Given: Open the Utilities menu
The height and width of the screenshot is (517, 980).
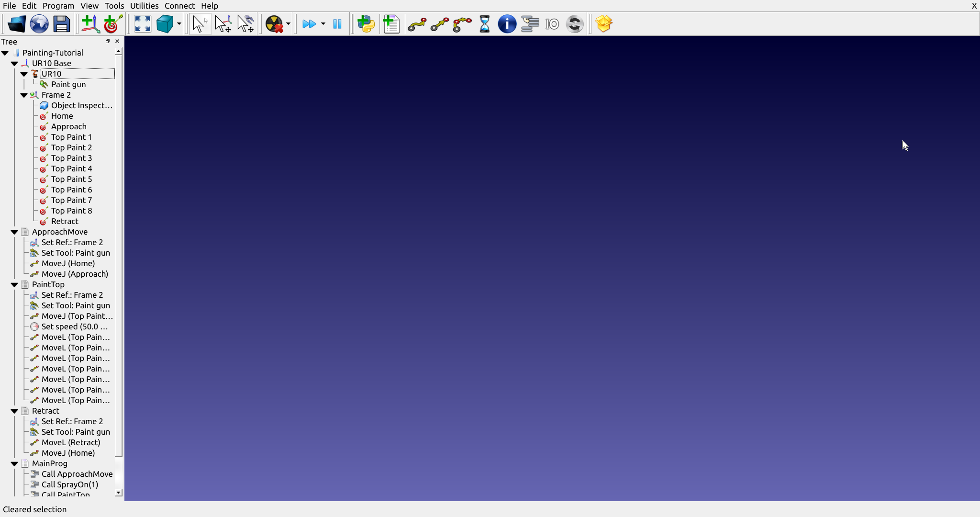Looking at the screenshot, I should tap(144, 6).
